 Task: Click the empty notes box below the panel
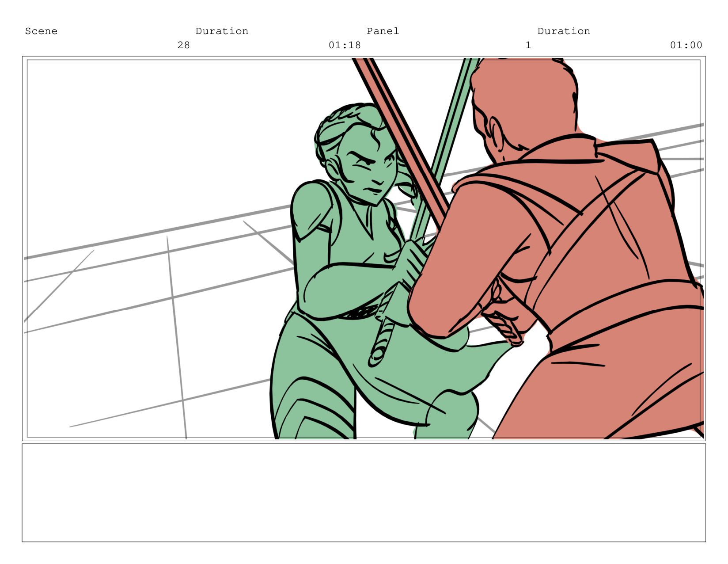[x=364, y=492]
